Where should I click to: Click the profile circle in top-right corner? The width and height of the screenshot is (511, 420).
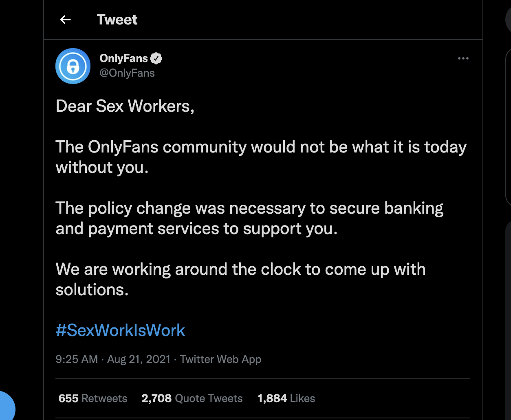[509, 19]
